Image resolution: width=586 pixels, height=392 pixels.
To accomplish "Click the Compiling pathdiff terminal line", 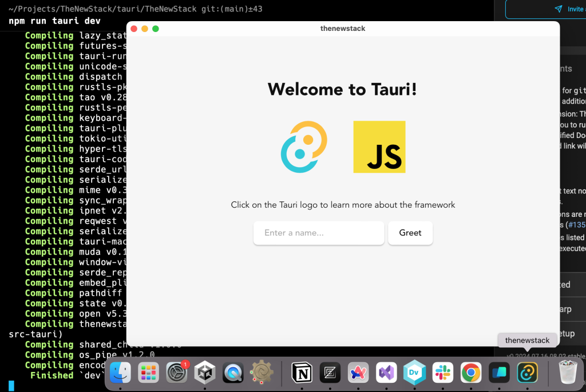I will coord(74,293).
